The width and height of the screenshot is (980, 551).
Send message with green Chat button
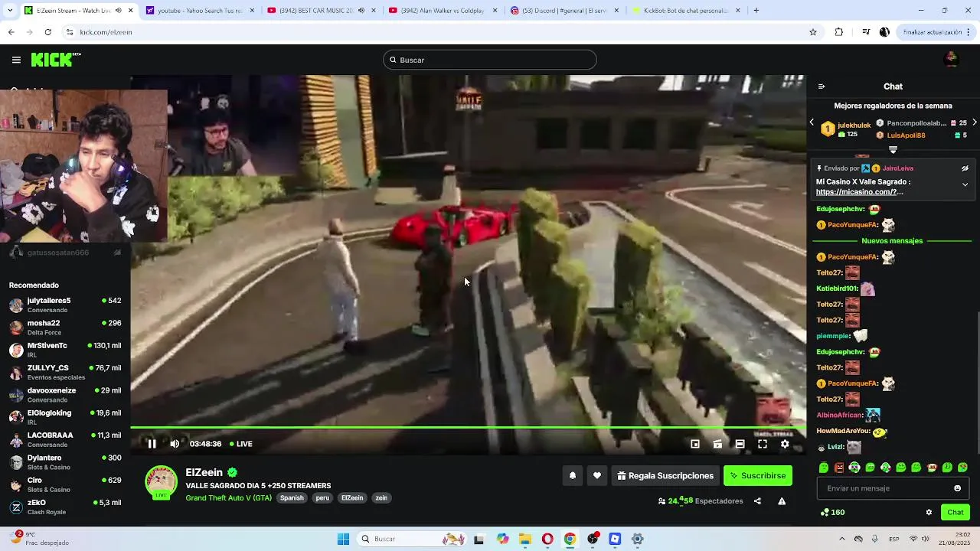point(955,513)
